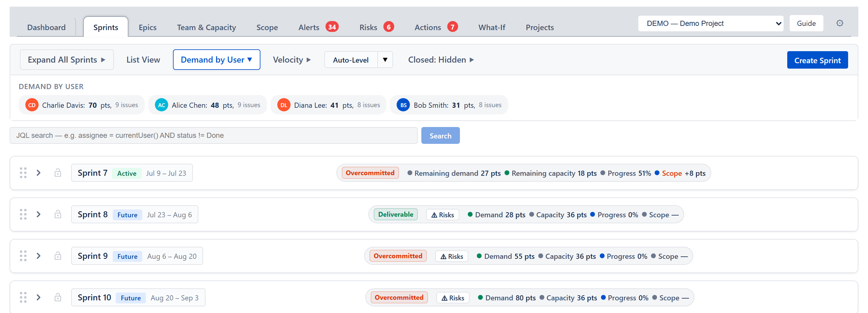Click 'Progress 51%' on Sprint 7
868x313 pixels.
point(629,173)
